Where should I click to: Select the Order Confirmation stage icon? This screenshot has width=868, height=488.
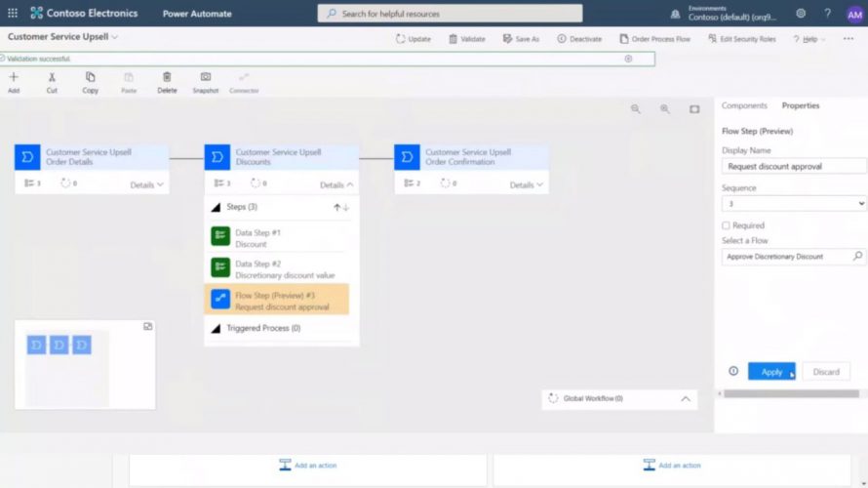pos(407,157)
